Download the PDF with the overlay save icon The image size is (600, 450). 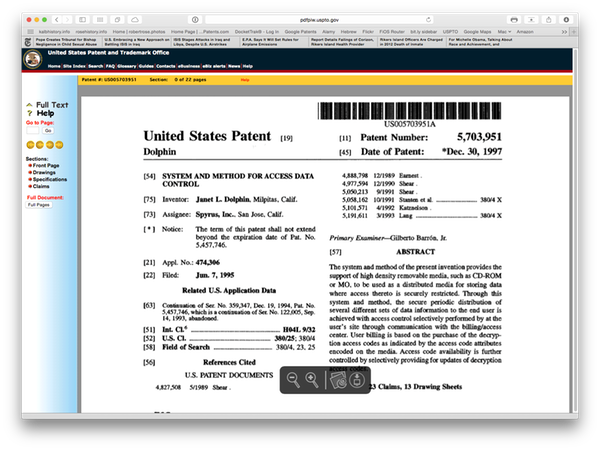358,379
